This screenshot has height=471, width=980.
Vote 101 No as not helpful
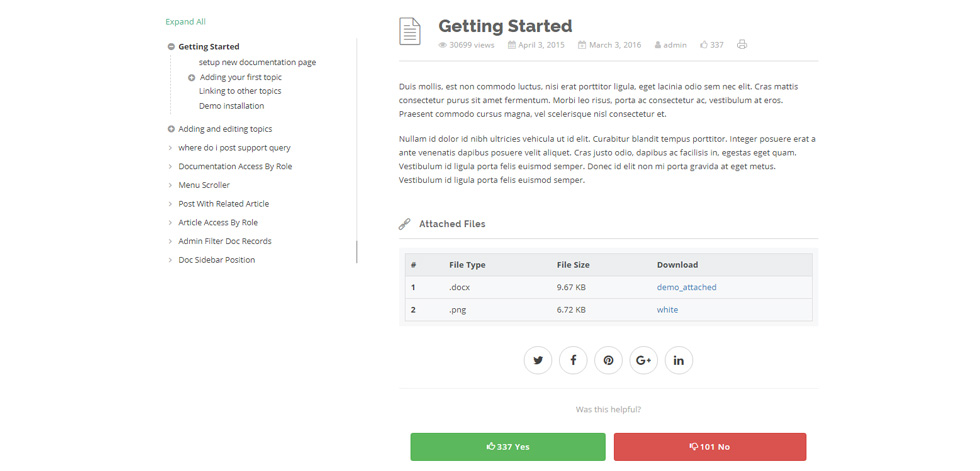(x=710, y=447)
